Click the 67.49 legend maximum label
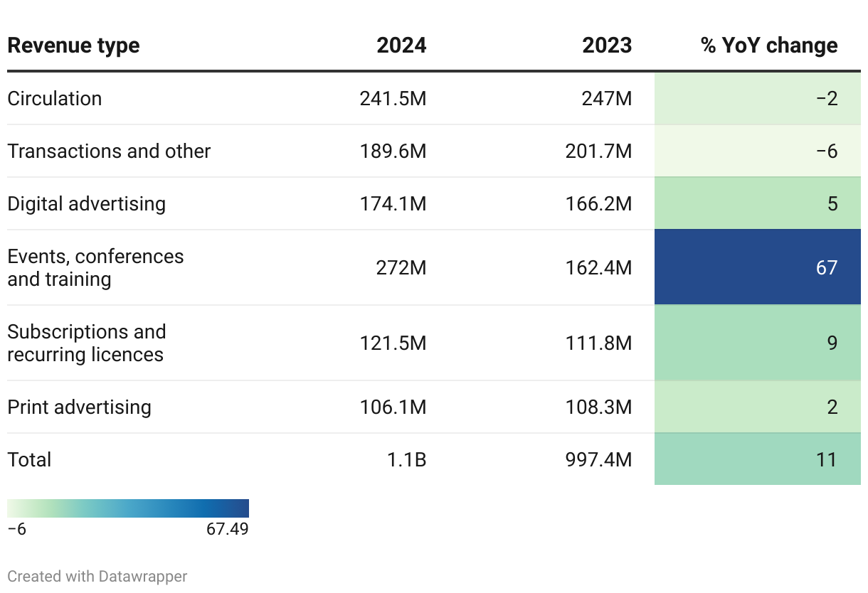The width and height of the screenshot is (868, 593). 227,529
